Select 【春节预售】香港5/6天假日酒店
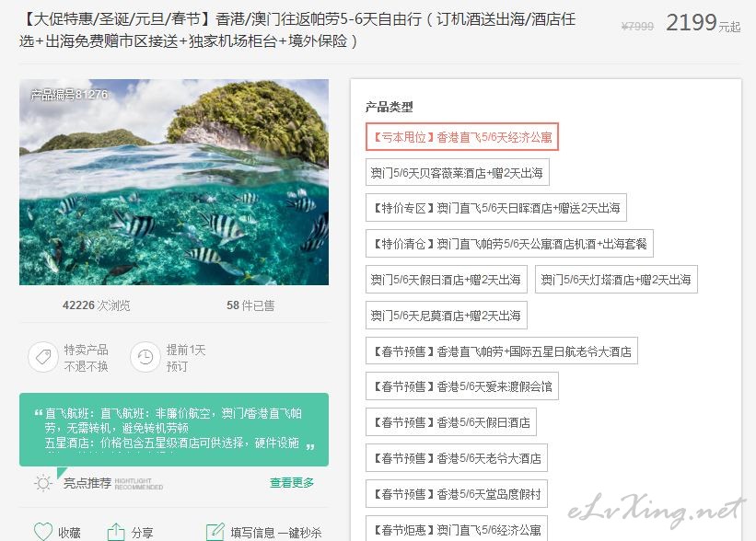This screenshot has height=541, width=756. 451,422
